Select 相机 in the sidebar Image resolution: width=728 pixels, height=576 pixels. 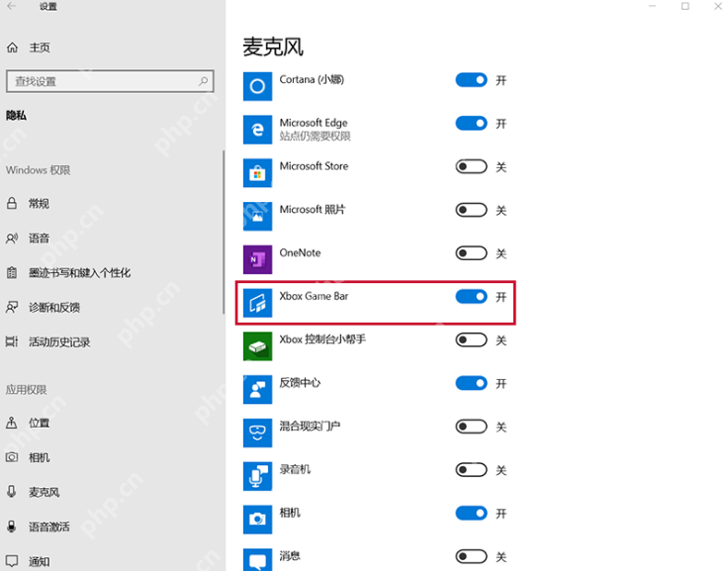39,457
